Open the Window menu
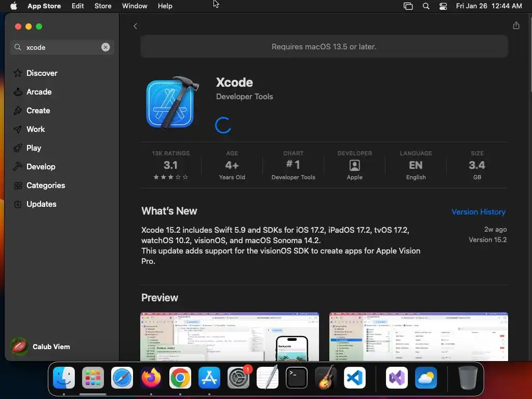 point(135,6)
